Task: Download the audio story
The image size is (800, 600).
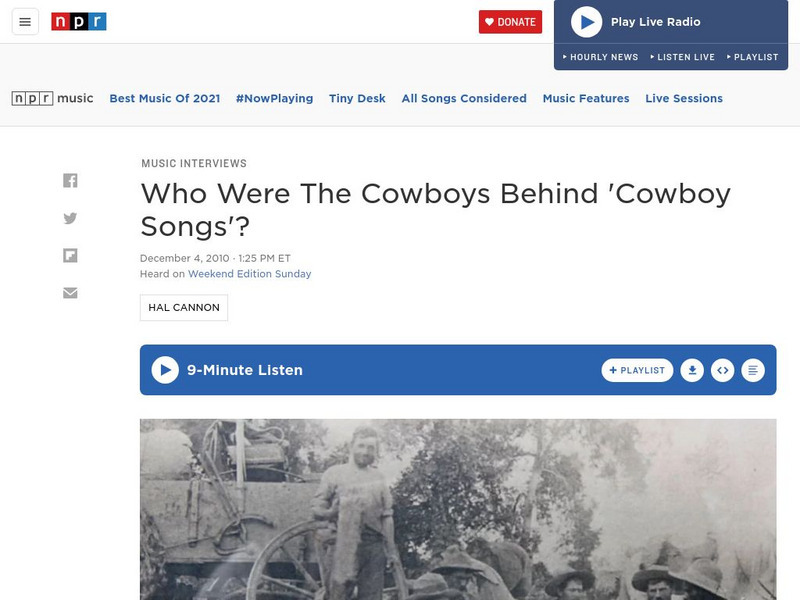Action: (692, 370)
